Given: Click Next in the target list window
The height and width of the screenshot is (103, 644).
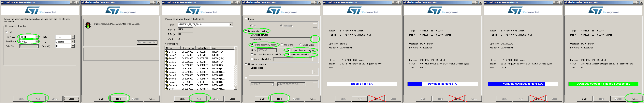Looking at the screenshot, I should (199, 99).
